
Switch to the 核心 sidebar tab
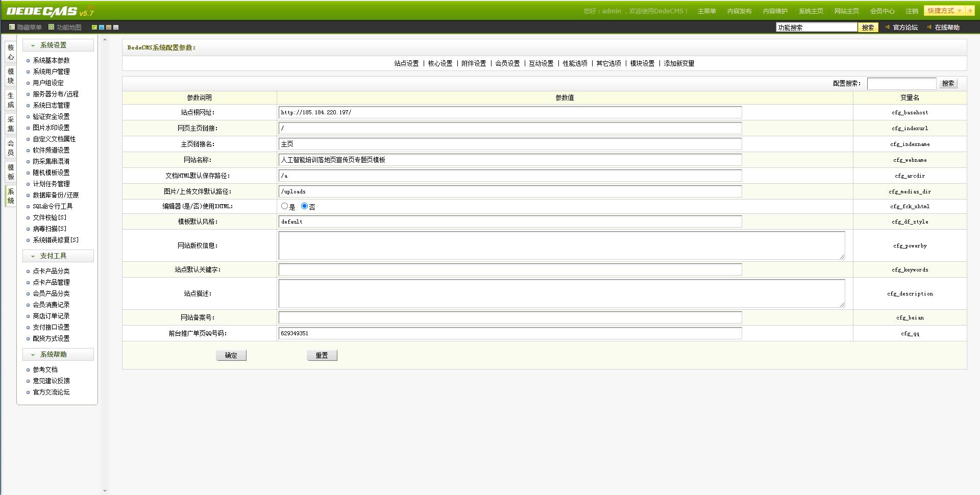[x=11, y=53]
